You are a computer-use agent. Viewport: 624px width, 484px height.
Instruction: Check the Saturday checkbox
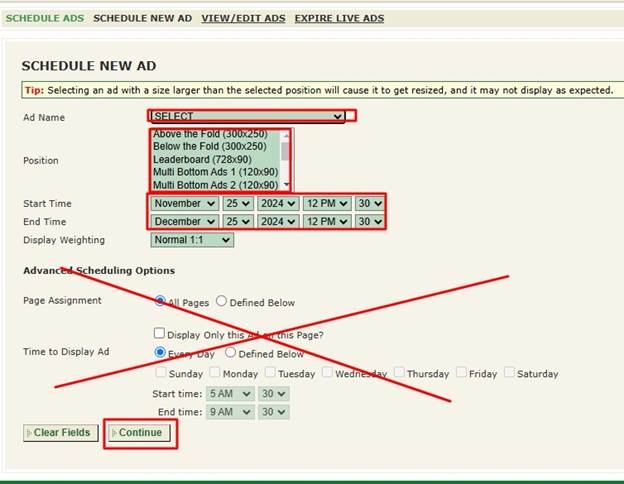click(x=509, y=372)
